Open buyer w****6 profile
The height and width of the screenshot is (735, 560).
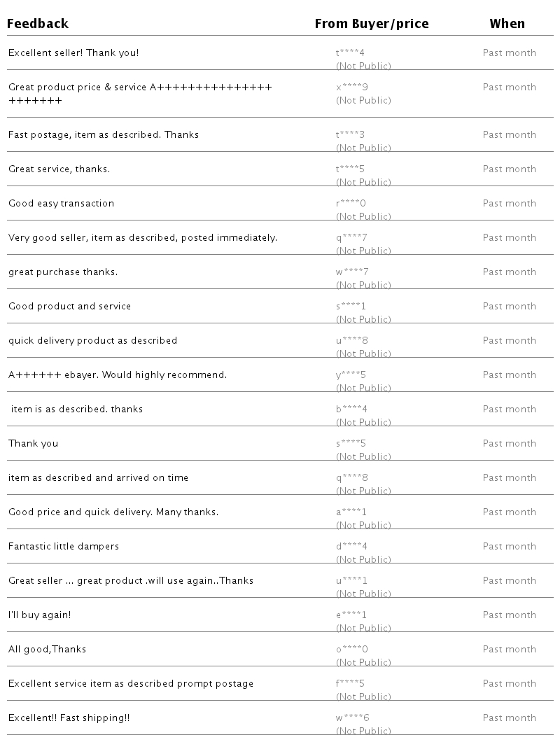tap(352, 717)
